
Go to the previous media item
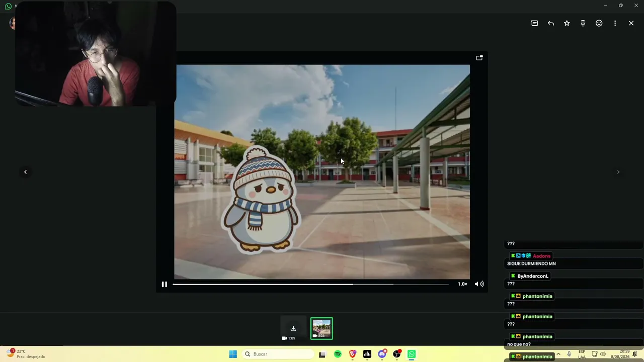(25, 172)
